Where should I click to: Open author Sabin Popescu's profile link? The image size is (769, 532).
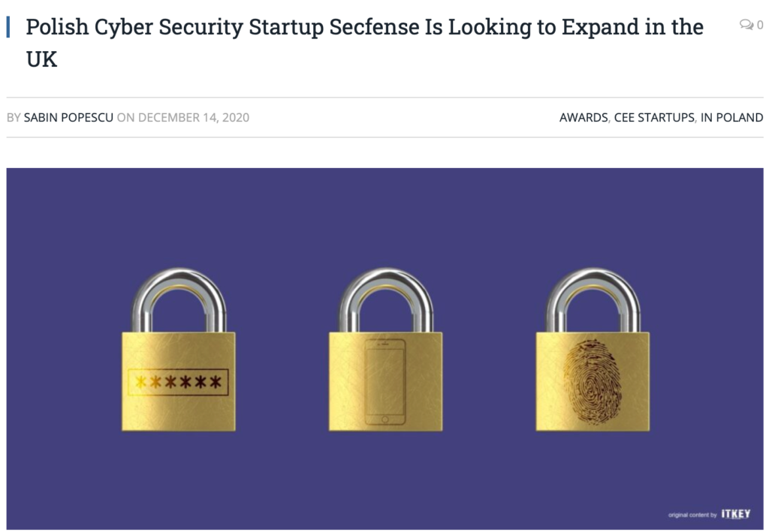pos(68,118)
